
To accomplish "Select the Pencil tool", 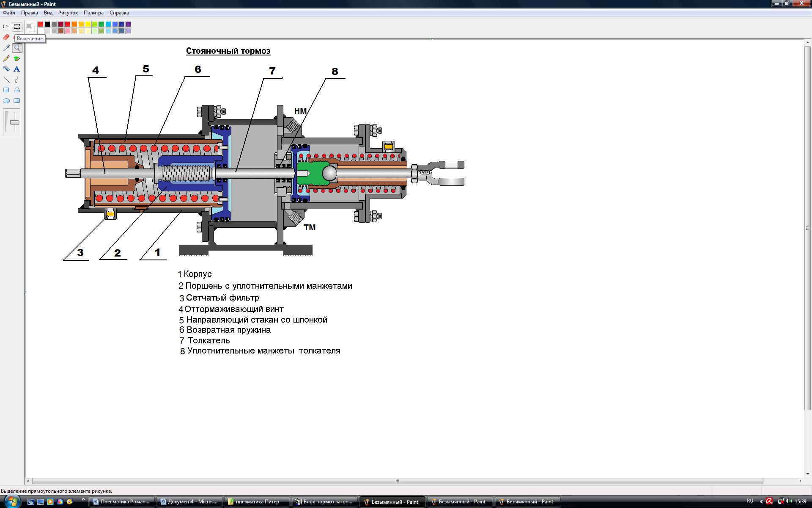I will pos(6,58).
